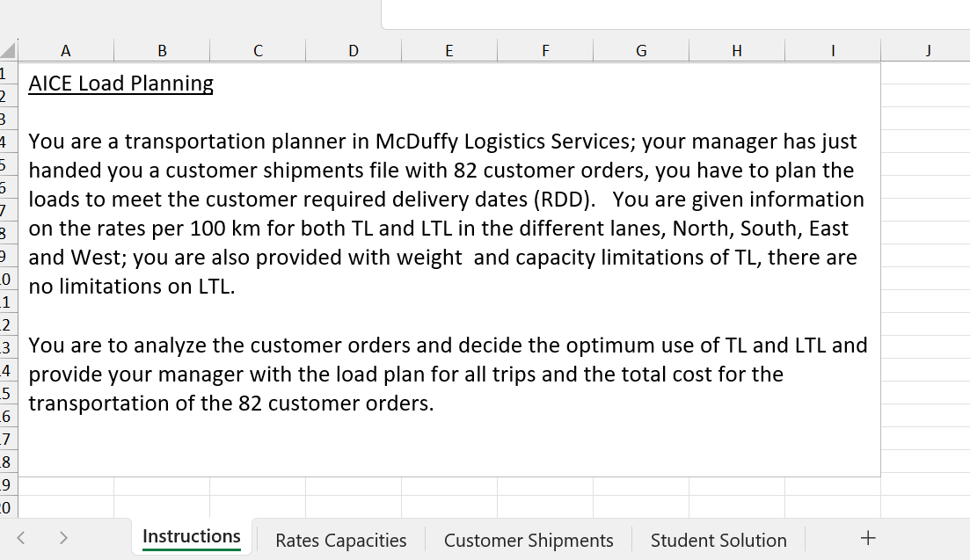The image size is (970, 560).
Task: Select row 1 header
Action: [x=9, y=72]
